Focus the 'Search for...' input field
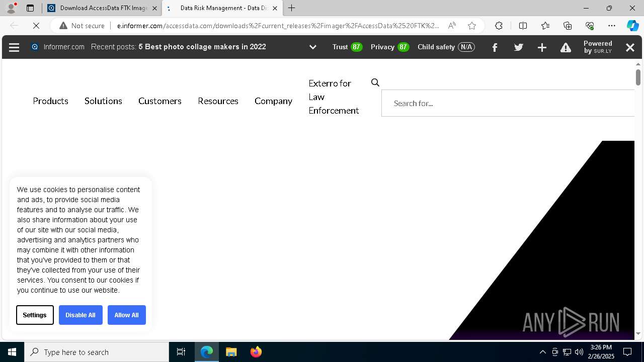This screenshot has height=362, width=644. coord(508,103)
